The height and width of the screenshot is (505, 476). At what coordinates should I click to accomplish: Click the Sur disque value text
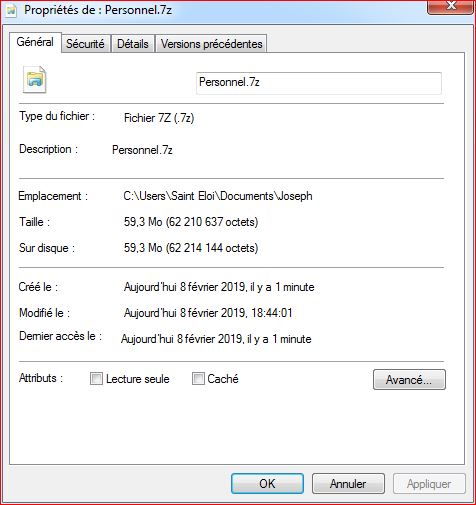tap(191, 248)
